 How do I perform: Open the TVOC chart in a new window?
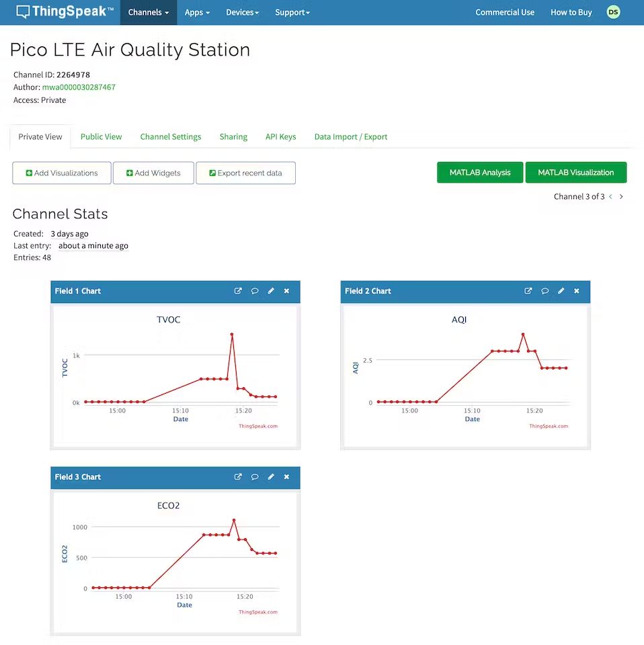pyautogui.click(x=238, y=291)
